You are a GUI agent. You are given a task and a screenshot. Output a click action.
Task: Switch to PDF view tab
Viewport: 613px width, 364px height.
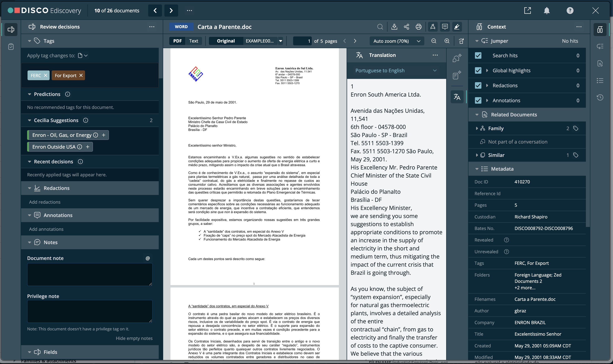(x=177, y=41)
